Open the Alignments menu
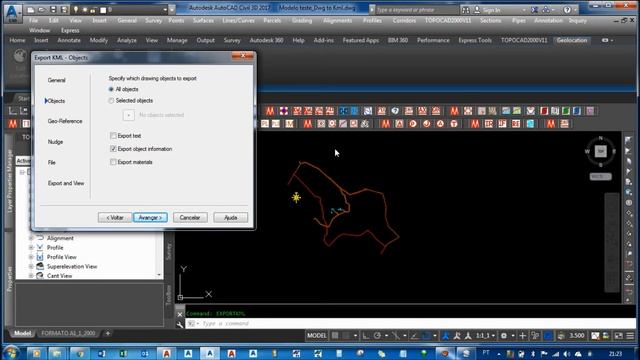The image size is (640, 360). coord(338,20)
